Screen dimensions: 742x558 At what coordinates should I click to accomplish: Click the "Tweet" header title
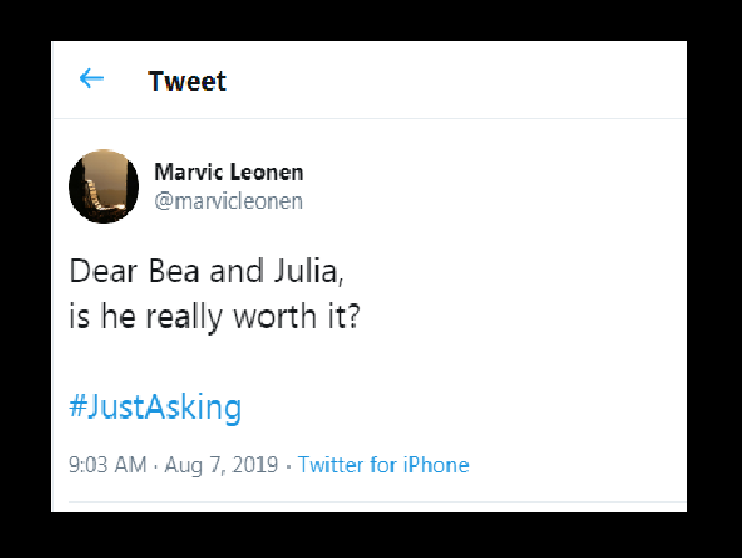[188, 81]
